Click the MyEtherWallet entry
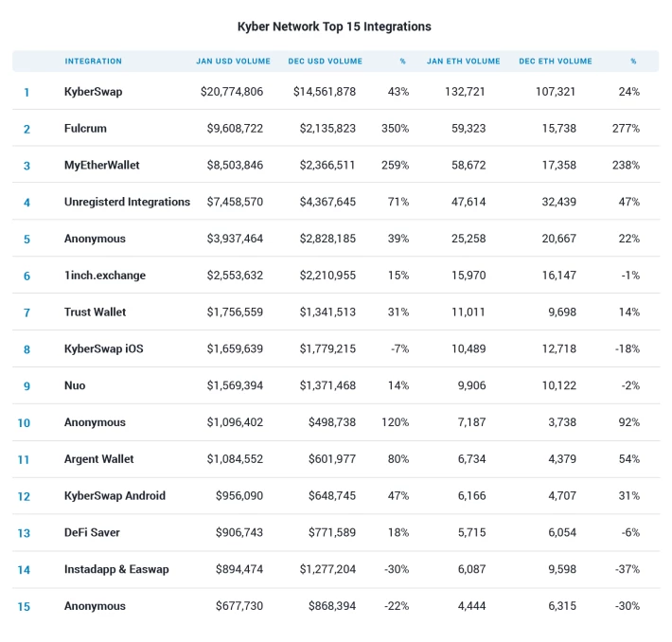 coord(101,165)
